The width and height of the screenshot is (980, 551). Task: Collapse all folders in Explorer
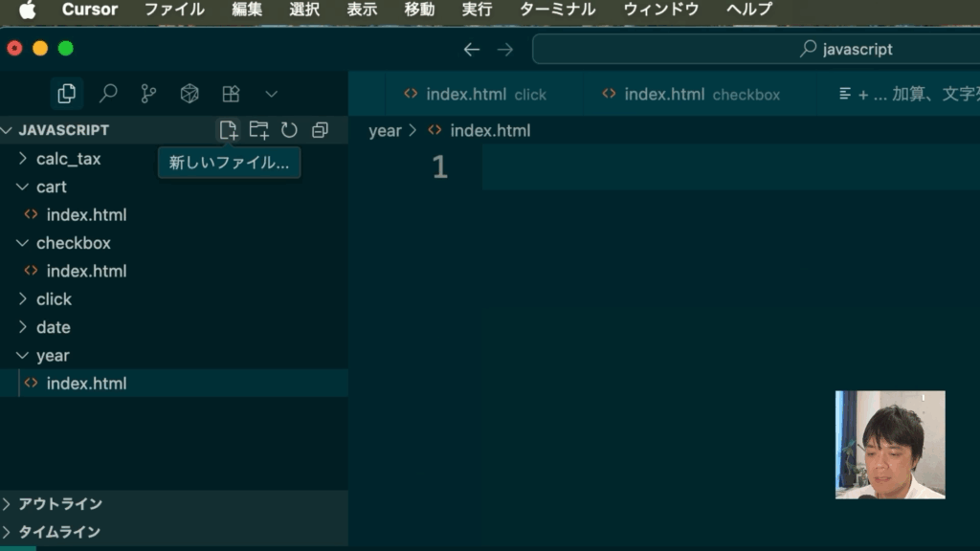tap(320, 130)
